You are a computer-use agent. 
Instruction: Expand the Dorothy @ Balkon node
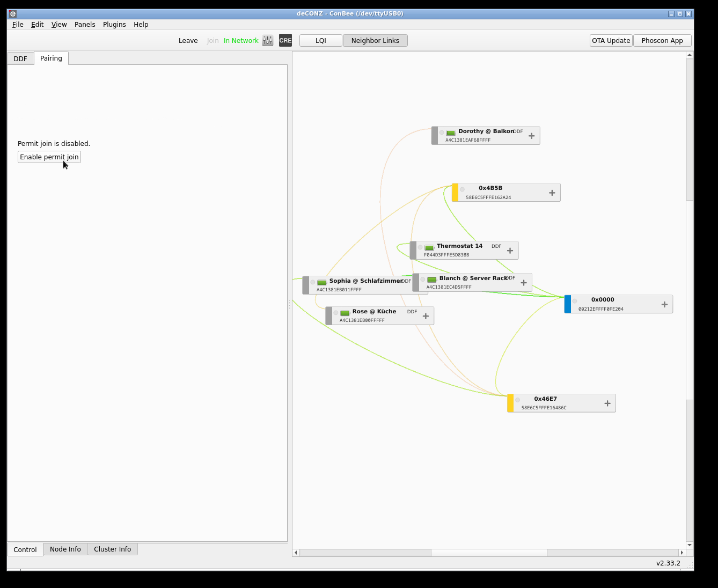pos(532,136)
